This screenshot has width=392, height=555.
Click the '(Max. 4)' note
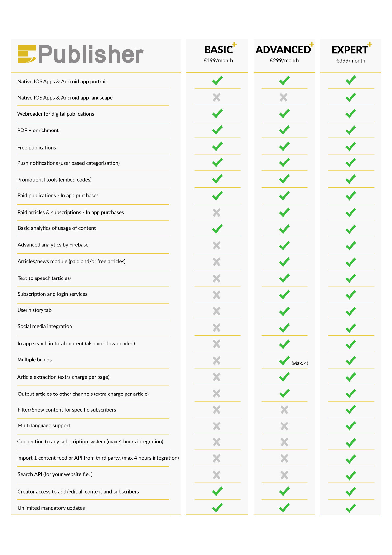click(x=300, y=363)
